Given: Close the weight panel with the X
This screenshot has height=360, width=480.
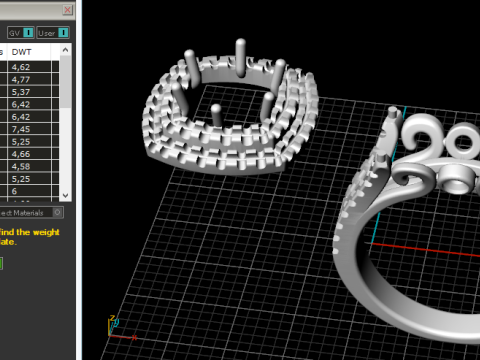Looking at the screenshot, I should click(67, 10).
